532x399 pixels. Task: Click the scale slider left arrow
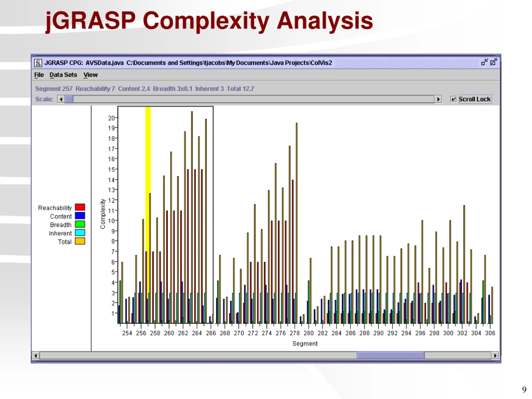click(x=61, y=99)
